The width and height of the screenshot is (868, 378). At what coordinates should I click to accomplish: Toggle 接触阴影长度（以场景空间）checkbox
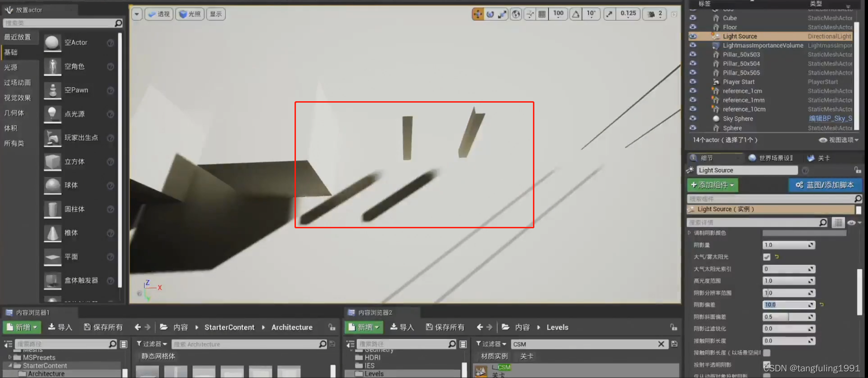767,353
